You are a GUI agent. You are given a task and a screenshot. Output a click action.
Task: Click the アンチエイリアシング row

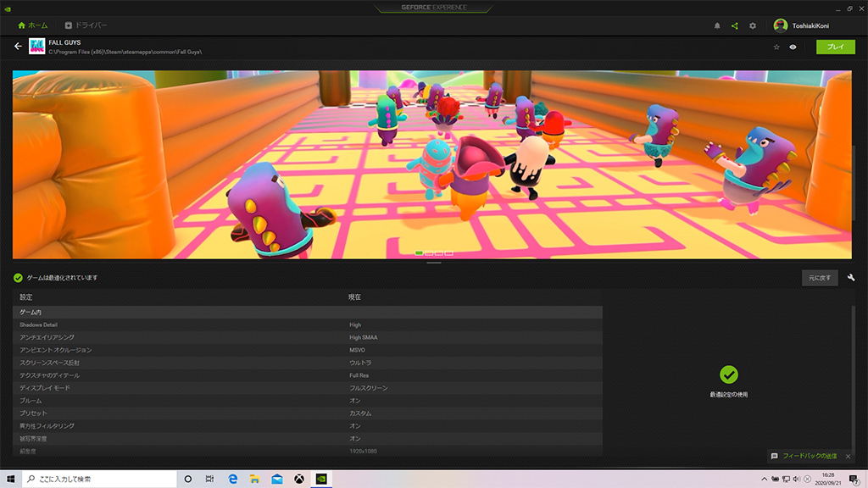pos(307,337)
